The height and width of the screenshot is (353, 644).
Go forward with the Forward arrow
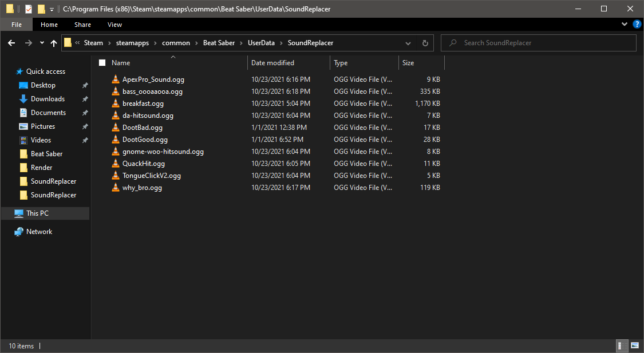coord(29,43)
